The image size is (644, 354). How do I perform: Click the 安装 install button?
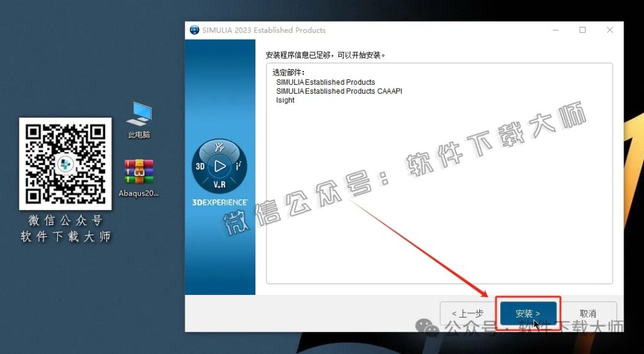pos(528,314)
